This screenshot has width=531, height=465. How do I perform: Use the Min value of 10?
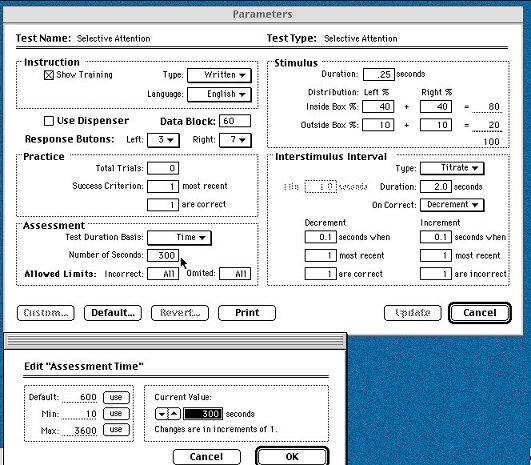coord(116,413)
